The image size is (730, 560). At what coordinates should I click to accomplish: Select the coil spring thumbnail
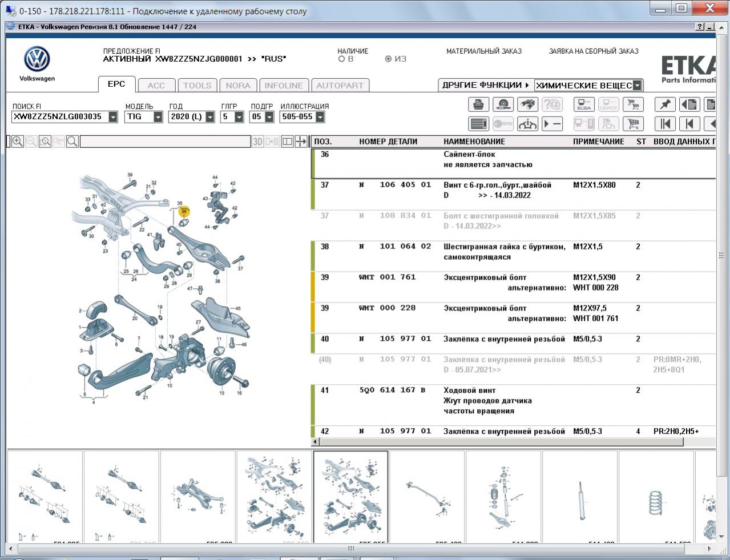coord(656,495)
